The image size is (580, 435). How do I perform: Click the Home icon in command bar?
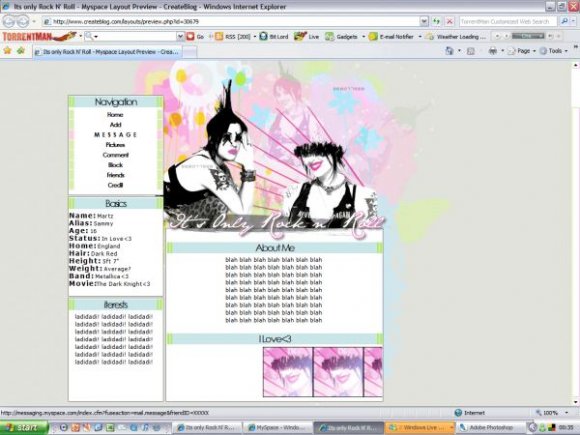449,51
